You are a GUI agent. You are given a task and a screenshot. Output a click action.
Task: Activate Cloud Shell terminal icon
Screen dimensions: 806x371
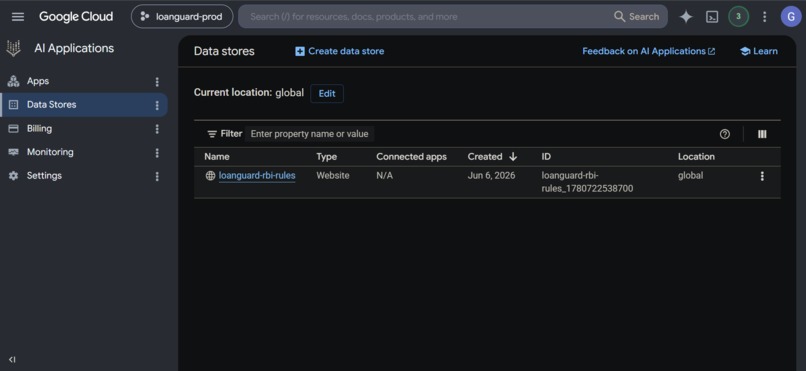pos(712,17)
